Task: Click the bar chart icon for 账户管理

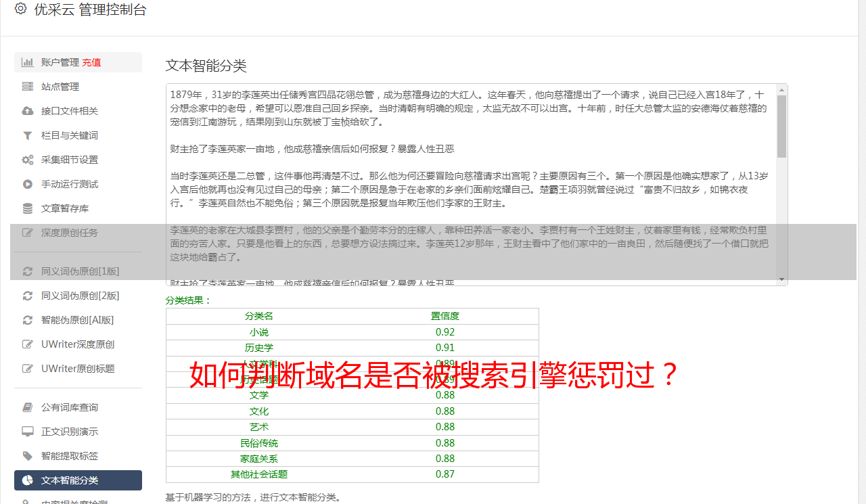Action: click(28, 62)
